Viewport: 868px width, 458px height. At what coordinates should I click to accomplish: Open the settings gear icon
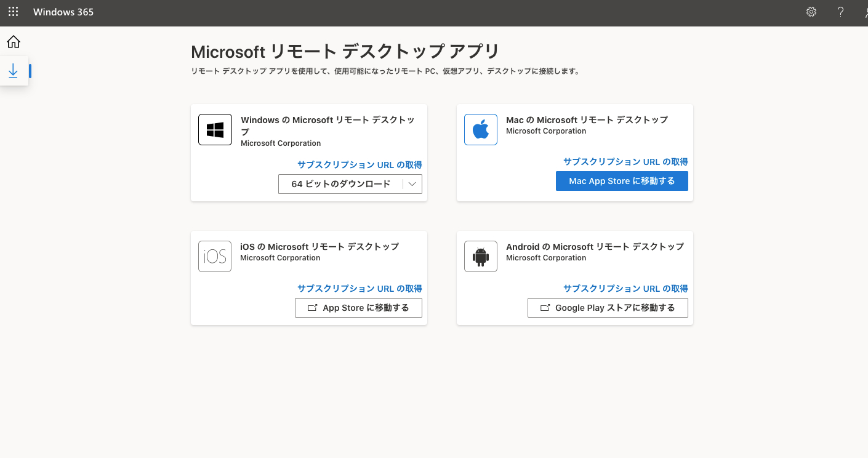tap(811, 12)
